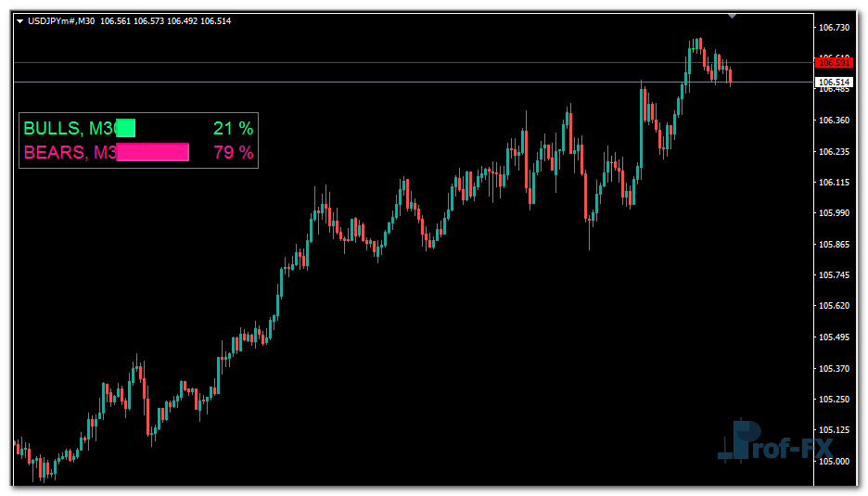Click the 106.730 price scale label

pos(835,28)
